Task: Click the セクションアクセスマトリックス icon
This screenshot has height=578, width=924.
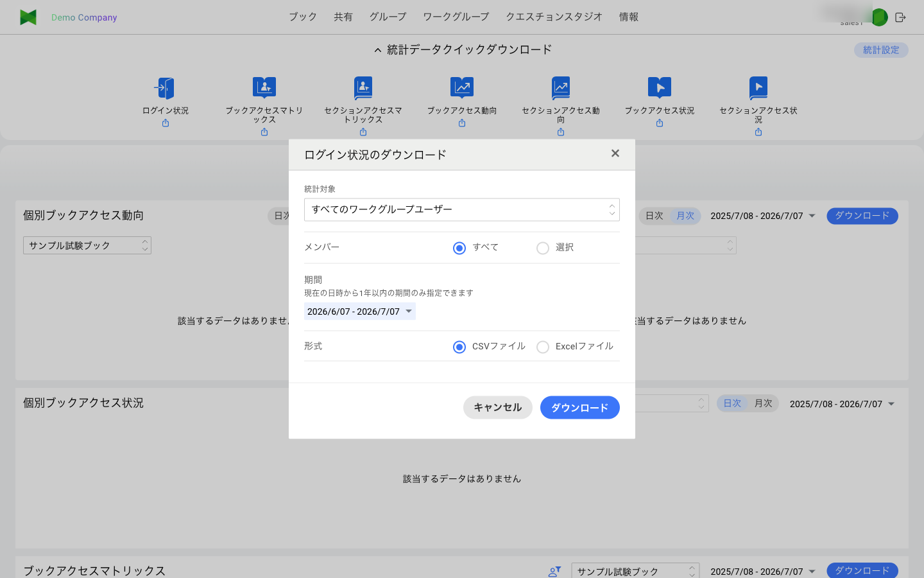Action: pos(363,88)
